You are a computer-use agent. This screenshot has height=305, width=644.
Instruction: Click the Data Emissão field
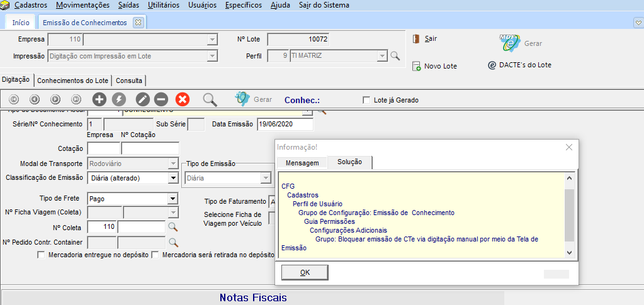point(285,124)
